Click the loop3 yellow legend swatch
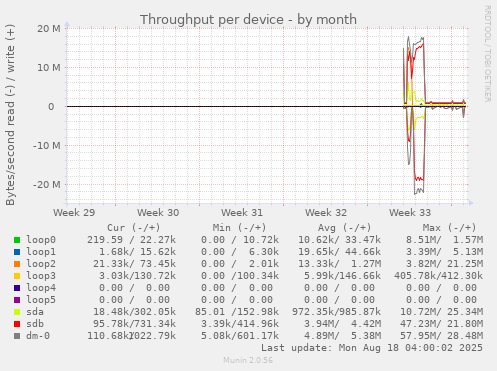The image size is (497, 371). [x=17, y=276]
